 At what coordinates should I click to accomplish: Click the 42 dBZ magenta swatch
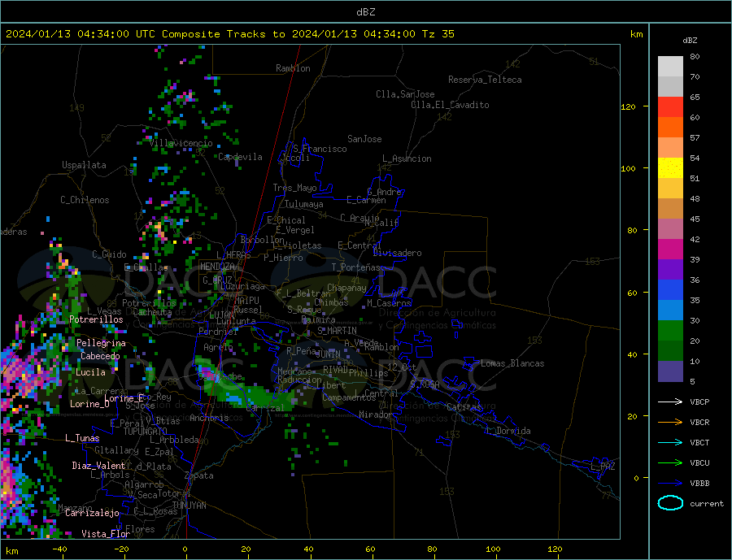[x=670, y=250]
